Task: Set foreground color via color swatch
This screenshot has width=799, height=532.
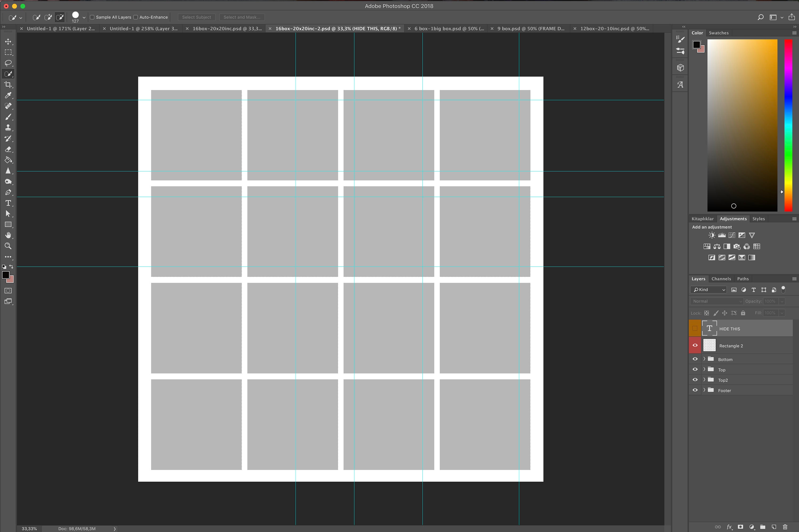Action: click(x=6, y=275)
